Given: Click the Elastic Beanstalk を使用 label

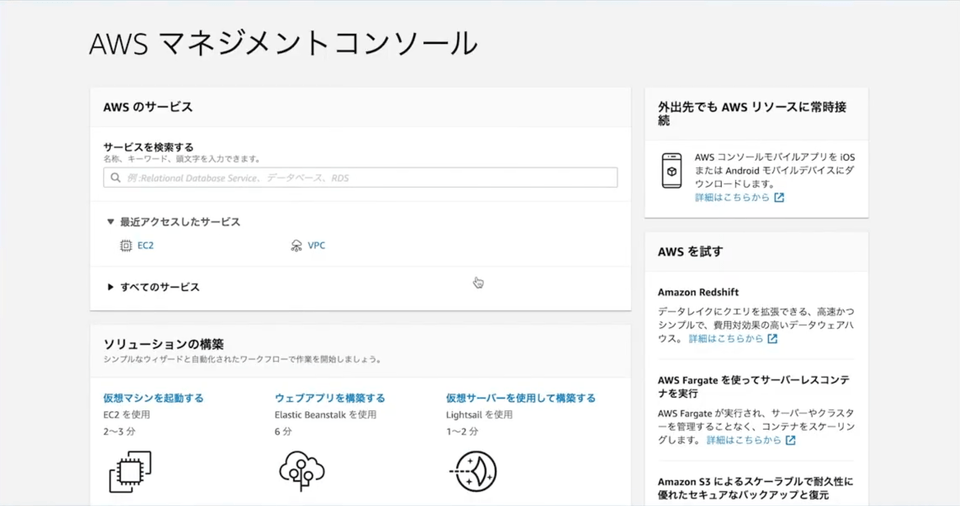Looking at the screenshot, I should pos(325,415).
